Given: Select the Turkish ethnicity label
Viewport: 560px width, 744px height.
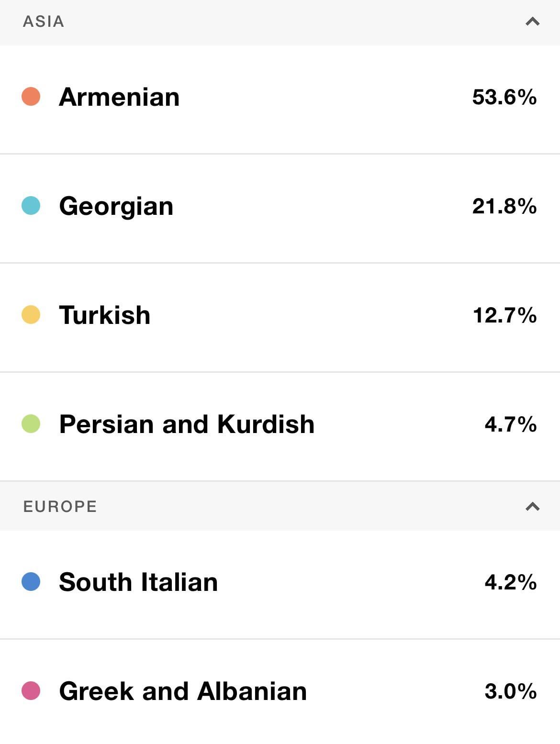Looking at the screenshot, I should tap(104, 315).
